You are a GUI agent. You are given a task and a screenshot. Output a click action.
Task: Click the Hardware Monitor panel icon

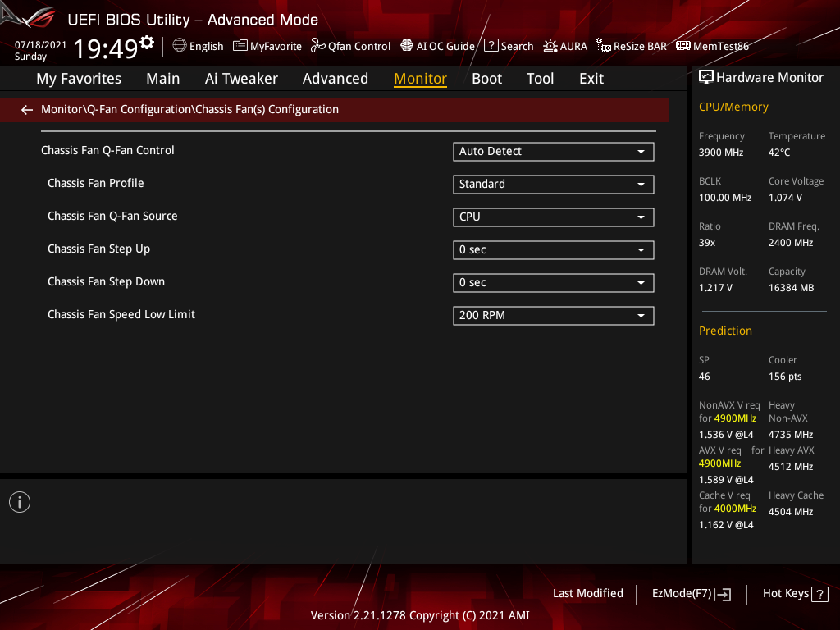tap(706, 76)
